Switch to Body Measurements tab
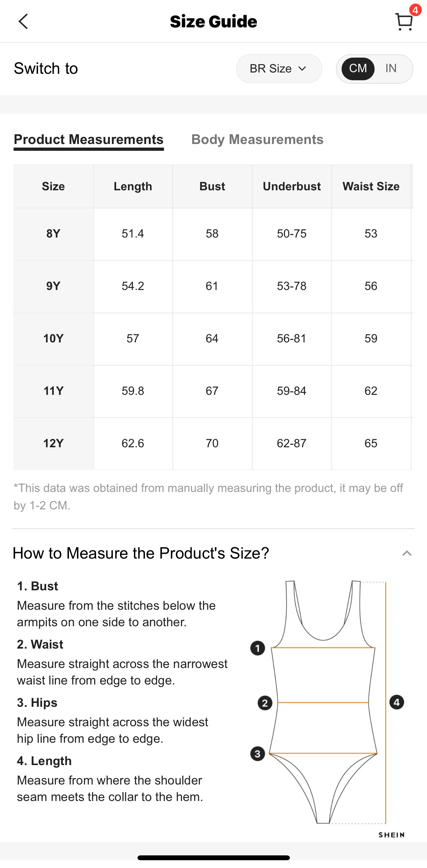 pyautogui.click(x=257, y=139)
